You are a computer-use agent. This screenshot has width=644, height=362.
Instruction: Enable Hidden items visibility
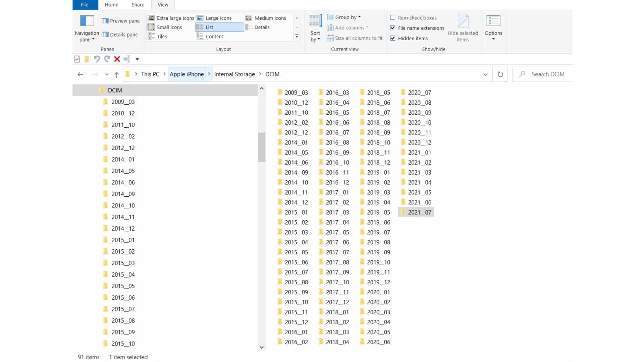(x=393, y=38)
